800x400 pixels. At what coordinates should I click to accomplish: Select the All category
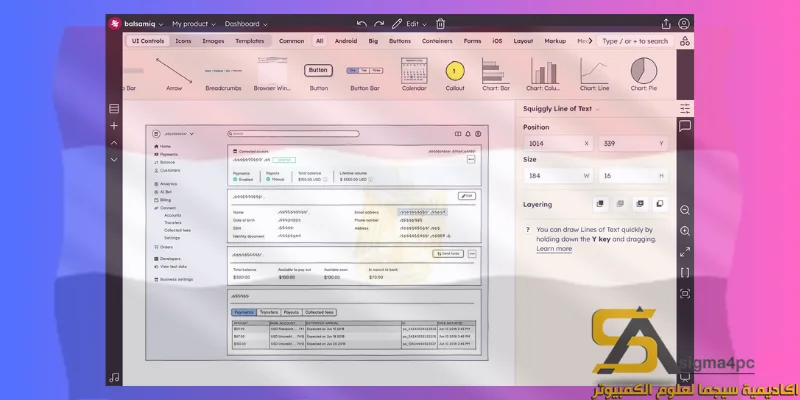(x=319, y=41)
